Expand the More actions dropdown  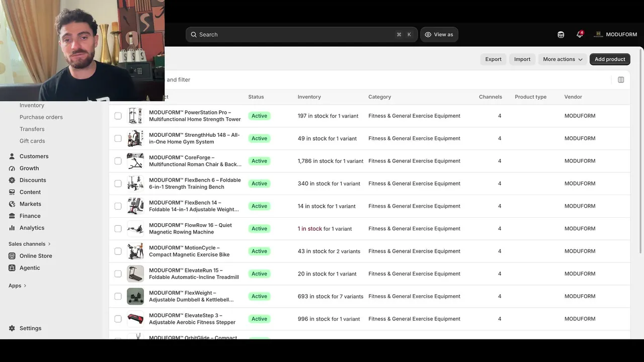click(x=562, y=59)
